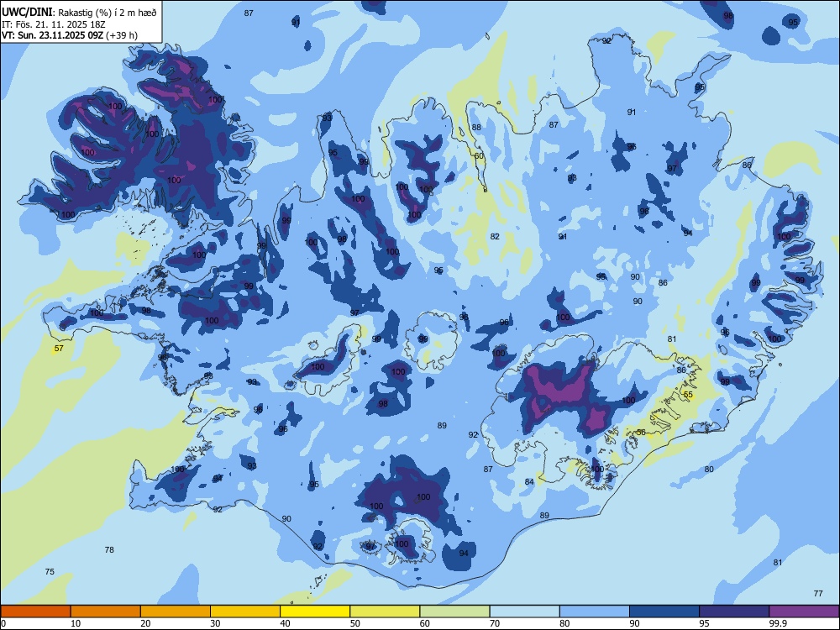Screen dimensions: 840x630
Task: Select the legend label '10'
Action: tap(76, 623)
